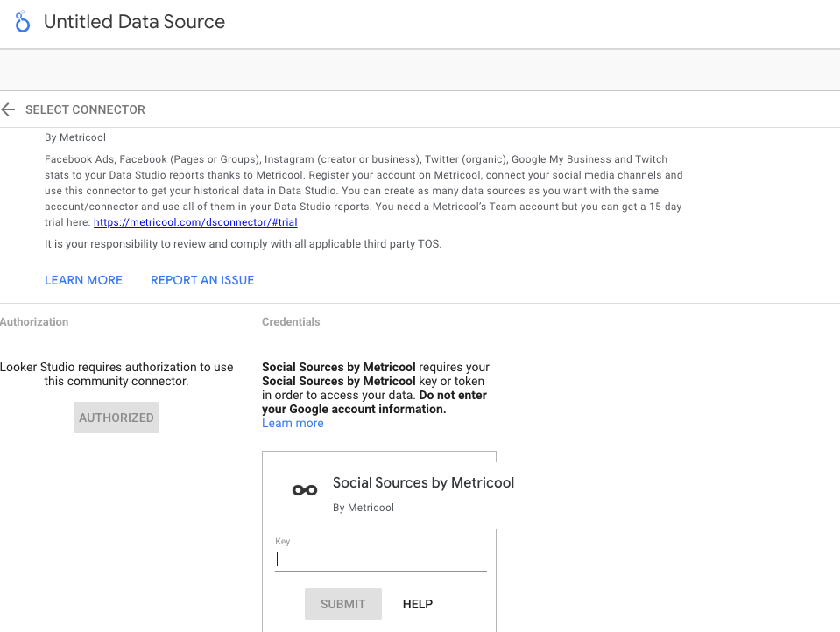This screenshot has height=632, width=840.
Task: Click the greyed AUTHORIZED button
Action: (116, 418)
